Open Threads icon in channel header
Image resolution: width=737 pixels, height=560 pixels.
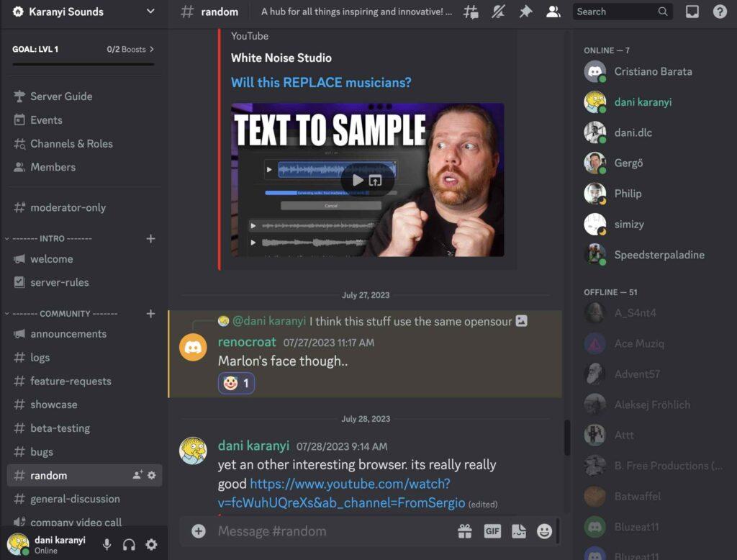point(471,12)
